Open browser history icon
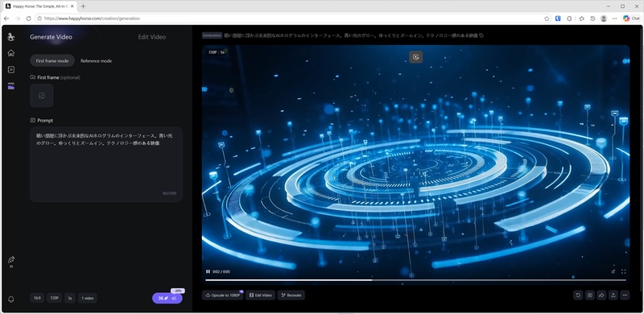Image resolution: width=644 pixels, height=314 pixels. (x=592, y=19)
